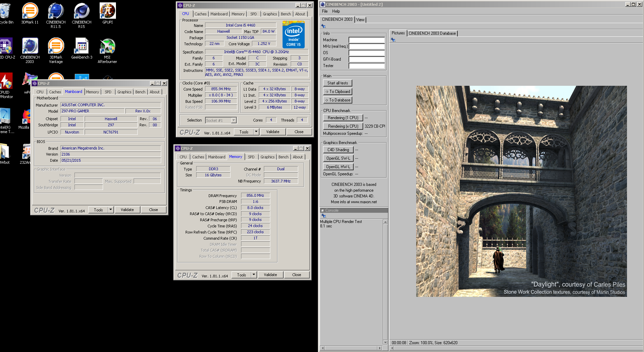Select the Pictures tab in CINEBENCH

point(398,33)
